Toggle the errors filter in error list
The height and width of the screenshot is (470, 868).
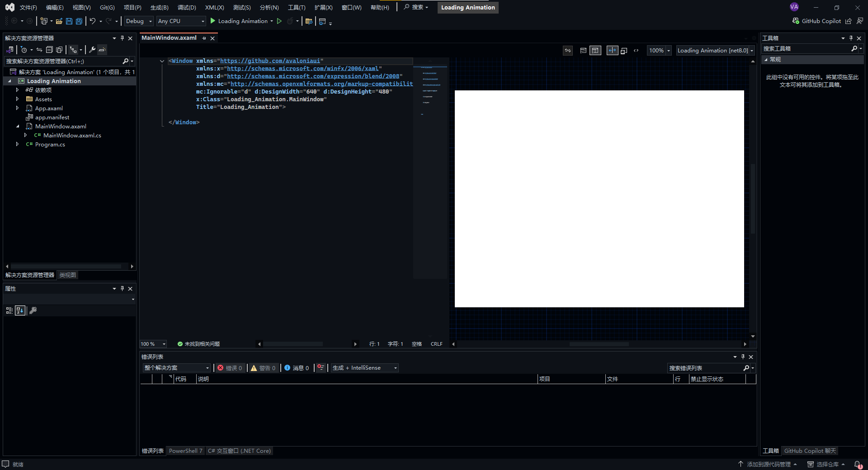pyautogui.click(x=230, y=368)
